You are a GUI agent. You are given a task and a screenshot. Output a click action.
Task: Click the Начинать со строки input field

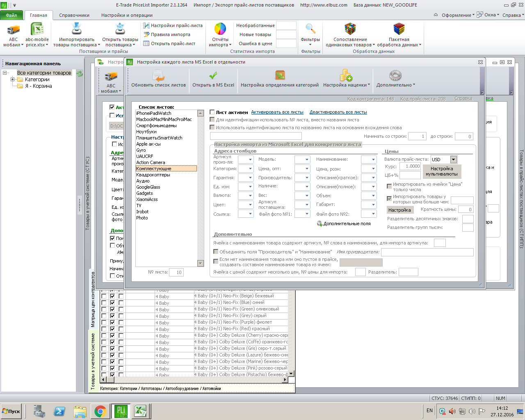[418, 137]
